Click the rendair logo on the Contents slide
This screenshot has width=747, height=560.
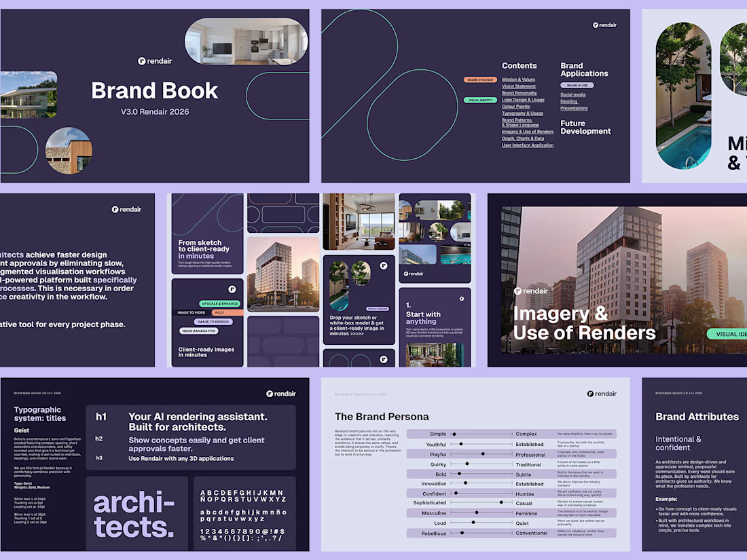click(x=604, y=24)
